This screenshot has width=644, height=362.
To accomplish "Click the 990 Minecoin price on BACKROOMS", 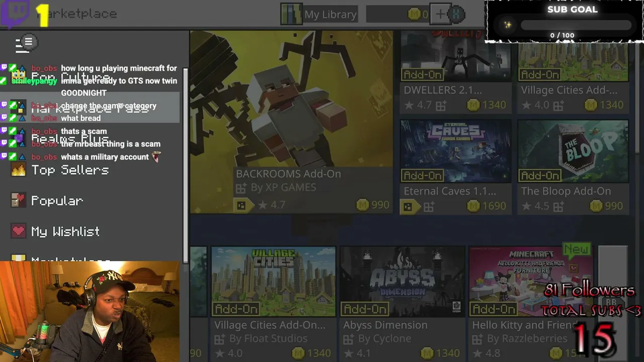I will click(x=372, y=205).
